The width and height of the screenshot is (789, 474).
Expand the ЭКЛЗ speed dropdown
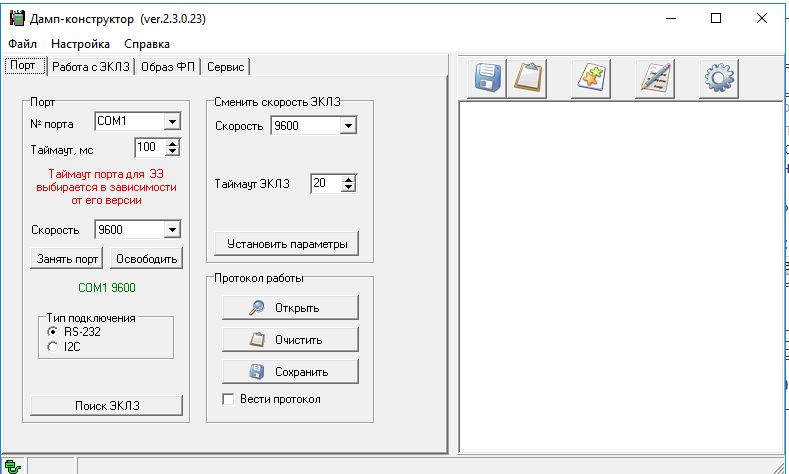(348, 126)
